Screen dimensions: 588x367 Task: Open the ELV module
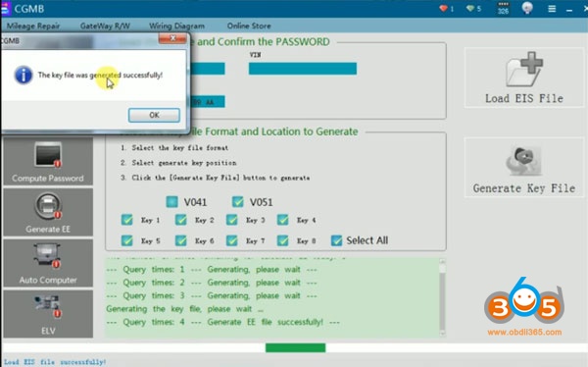pyautogui.click(x=48, y=314)
